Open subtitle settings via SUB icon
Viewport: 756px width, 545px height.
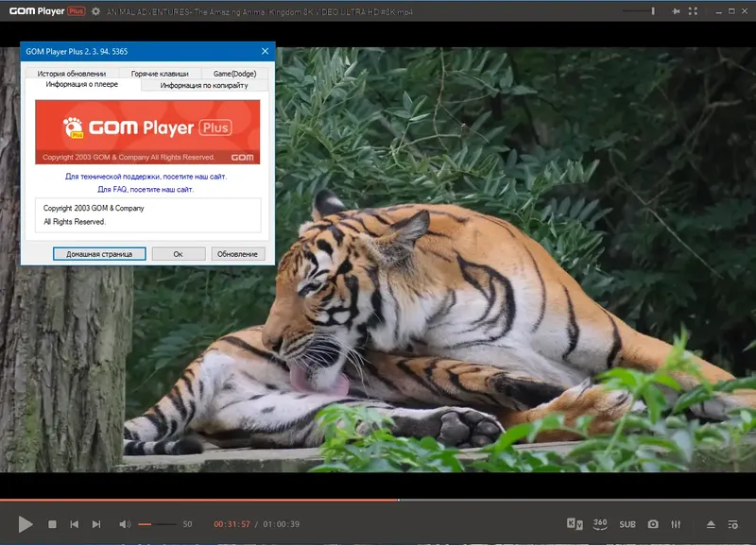[x=627, y=524]
